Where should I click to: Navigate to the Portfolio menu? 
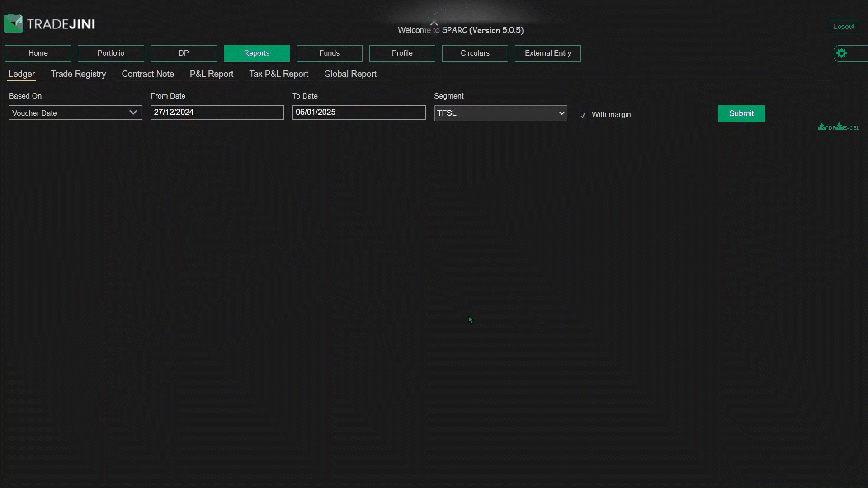click(x=110, y=53)
